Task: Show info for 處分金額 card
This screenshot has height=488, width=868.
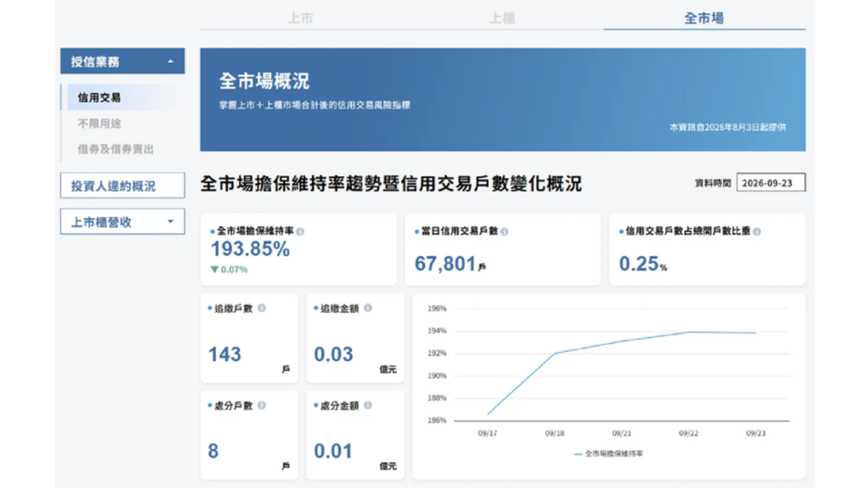Action: (368, 406)
